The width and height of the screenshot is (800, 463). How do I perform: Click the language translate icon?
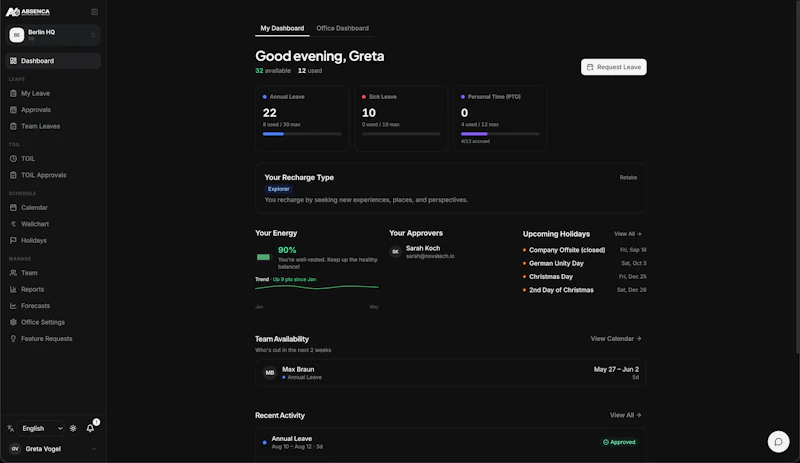point(11,428)
